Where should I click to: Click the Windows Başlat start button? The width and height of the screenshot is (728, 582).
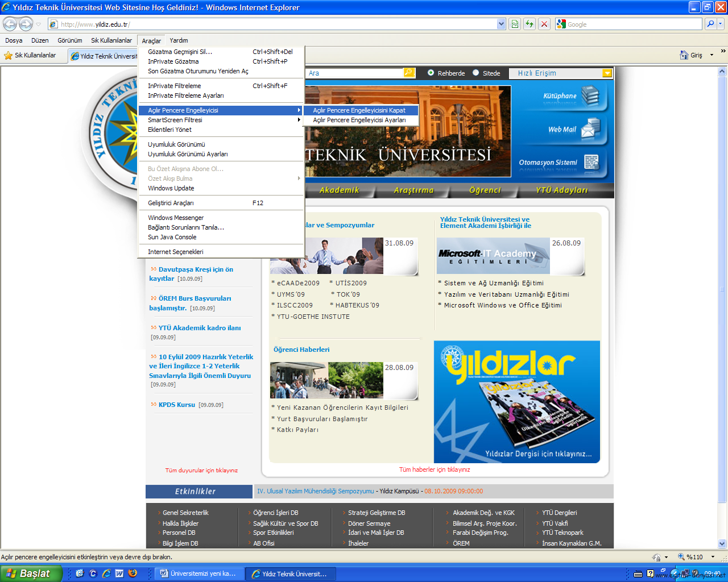click(28, 573)
